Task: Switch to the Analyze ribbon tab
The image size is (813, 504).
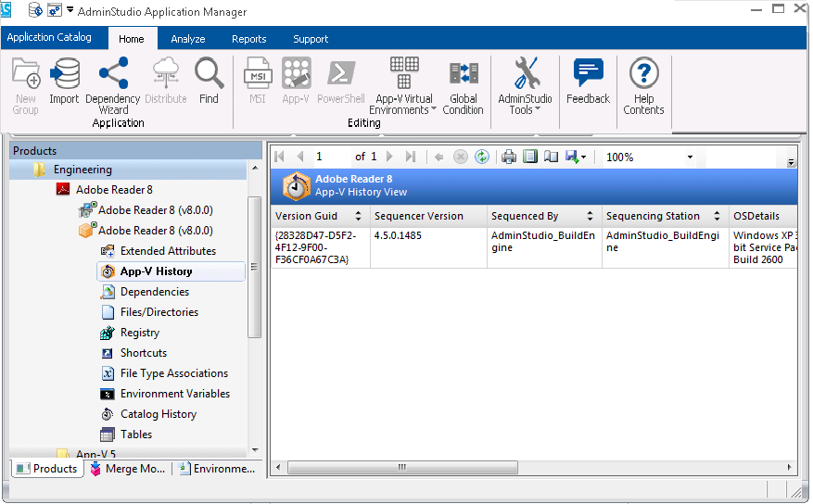Action: click(x=187, y=39)
